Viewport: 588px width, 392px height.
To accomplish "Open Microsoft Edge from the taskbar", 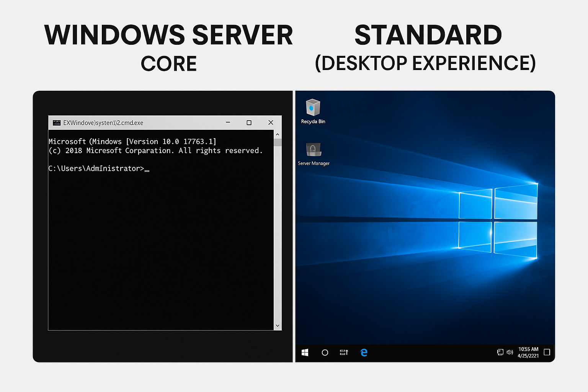I will click(x=364, y=352).
